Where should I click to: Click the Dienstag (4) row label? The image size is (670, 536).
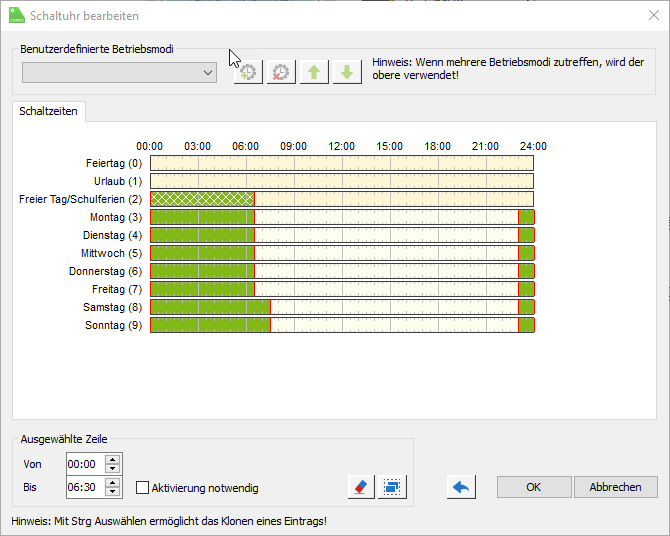(112, 235)
